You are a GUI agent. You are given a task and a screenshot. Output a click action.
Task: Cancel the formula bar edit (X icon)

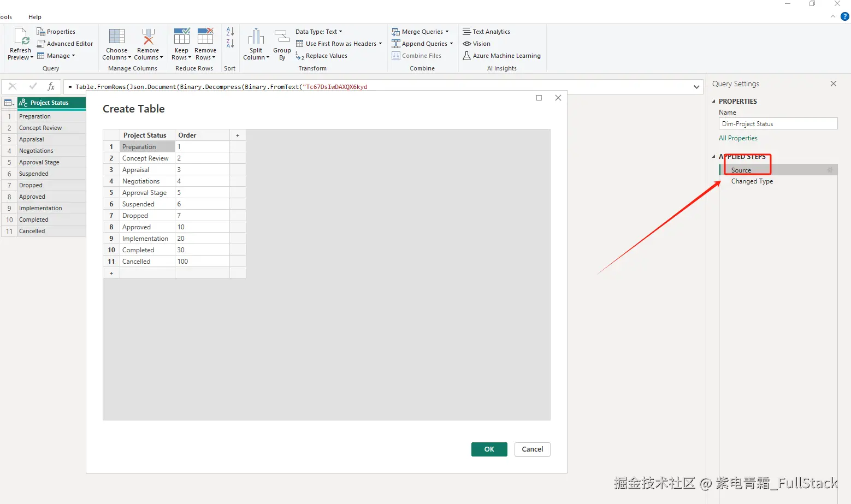tap(13, 86)
